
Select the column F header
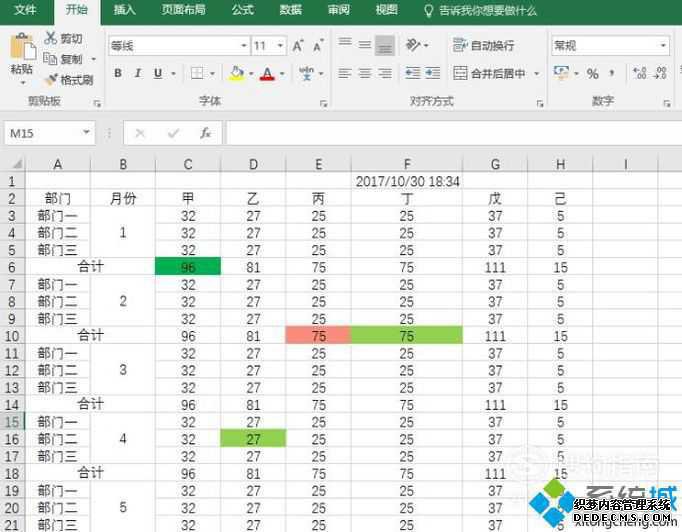[407, 164]
